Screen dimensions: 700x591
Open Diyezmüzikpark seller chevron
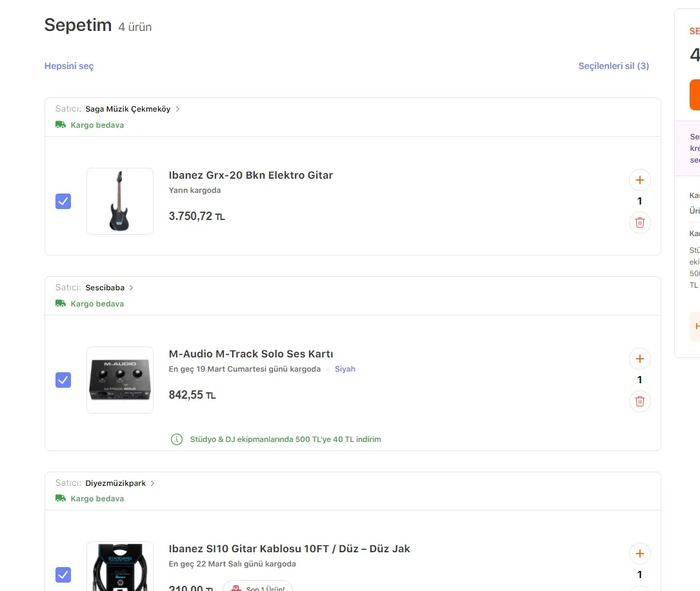pos(153,483)
